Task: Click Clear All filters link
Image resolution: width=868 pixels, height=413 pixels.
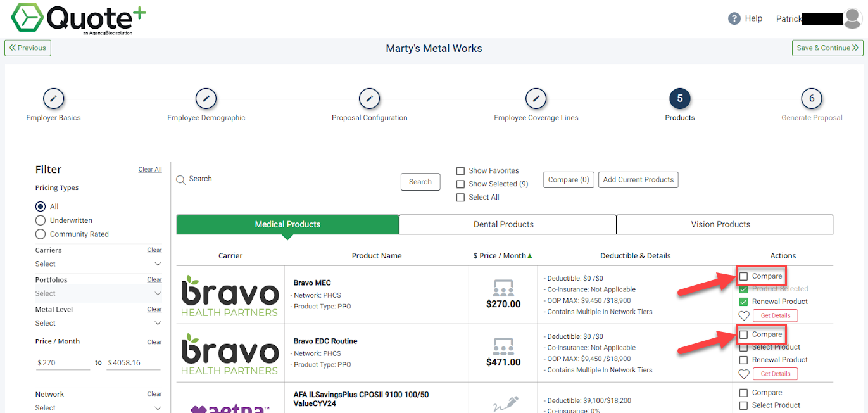Action: [x=150, y=170]
